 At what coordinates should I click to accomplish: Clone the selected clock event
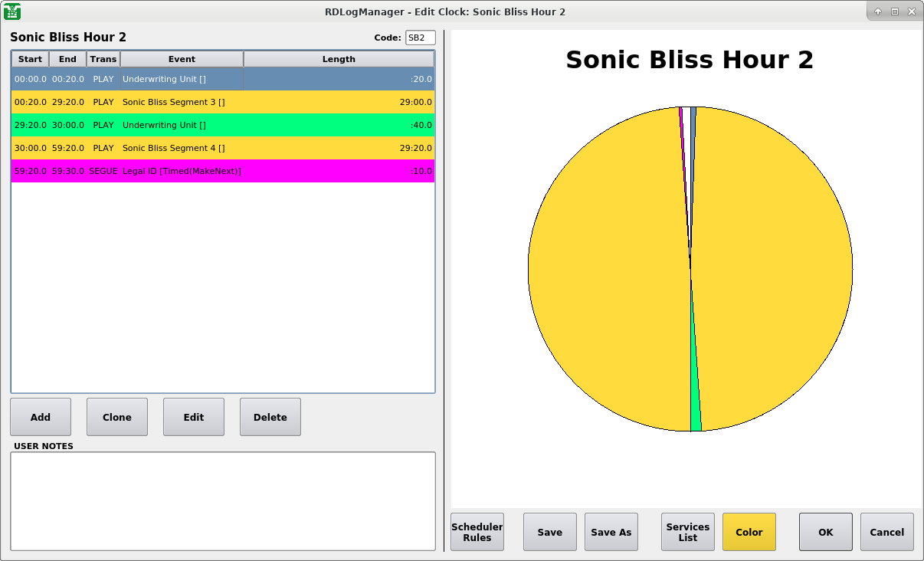117,417
